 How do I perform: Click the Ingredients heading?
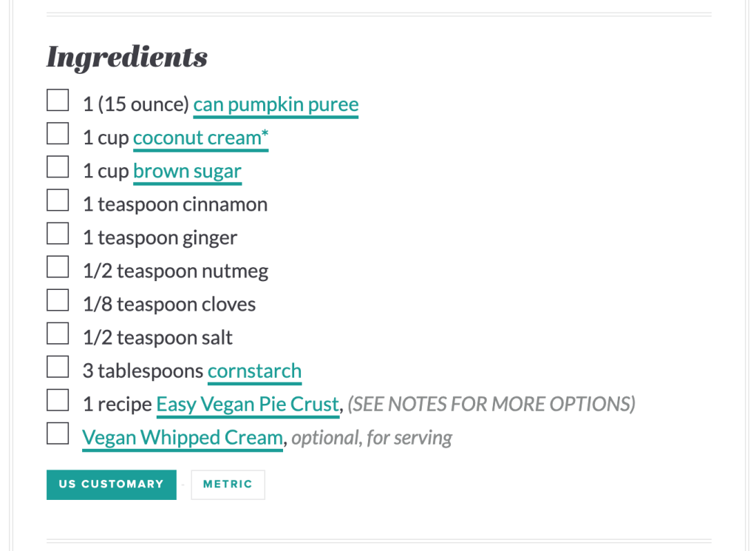127,57
